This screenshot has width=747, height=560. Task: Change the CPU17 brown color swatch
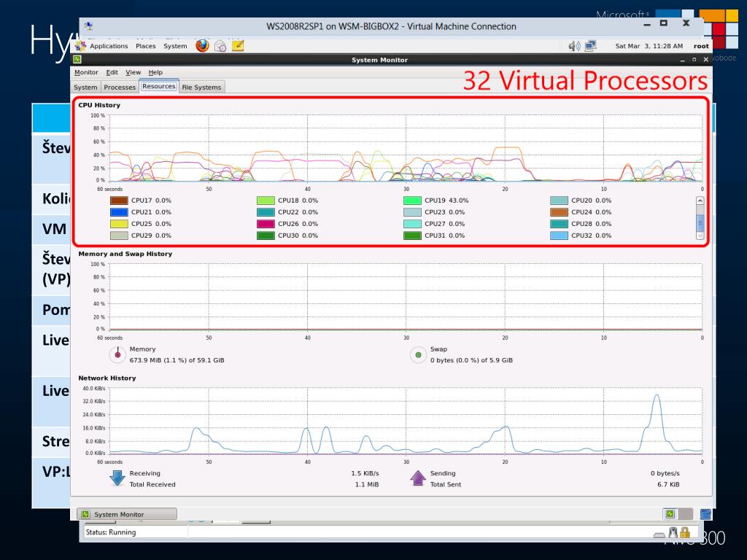point(119,201)
